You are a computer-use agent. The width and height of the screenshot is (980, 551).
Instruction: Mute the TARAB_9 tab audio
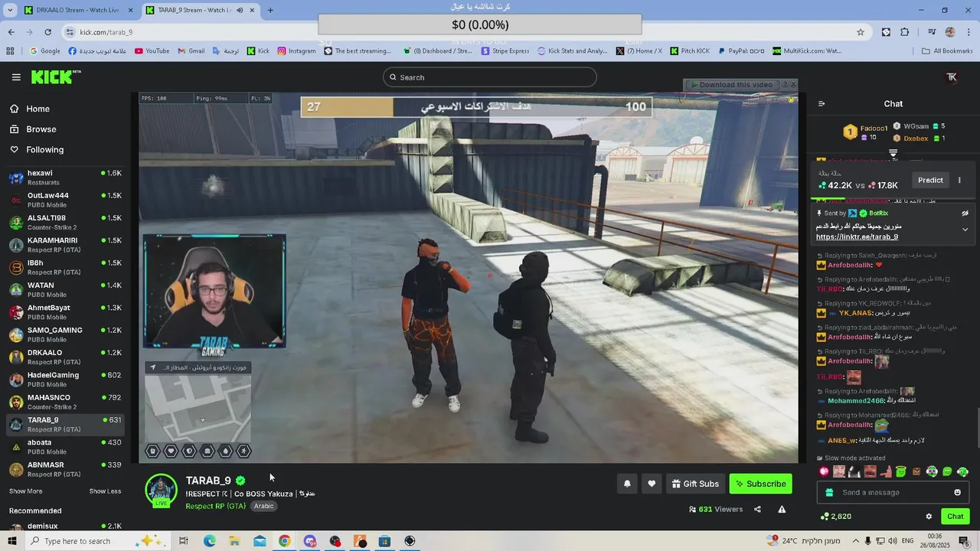(240, 10)
